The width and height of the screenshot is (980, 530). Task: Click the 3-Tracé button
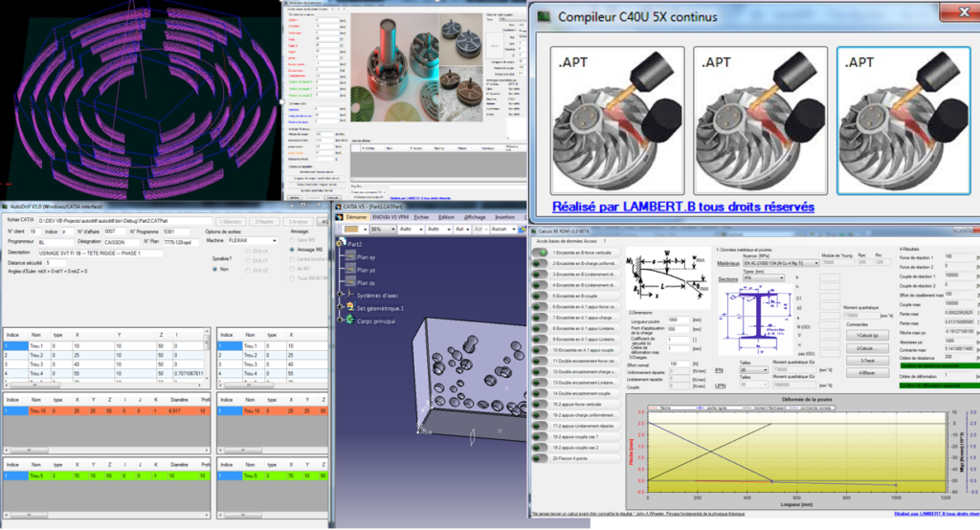point(866,361)
